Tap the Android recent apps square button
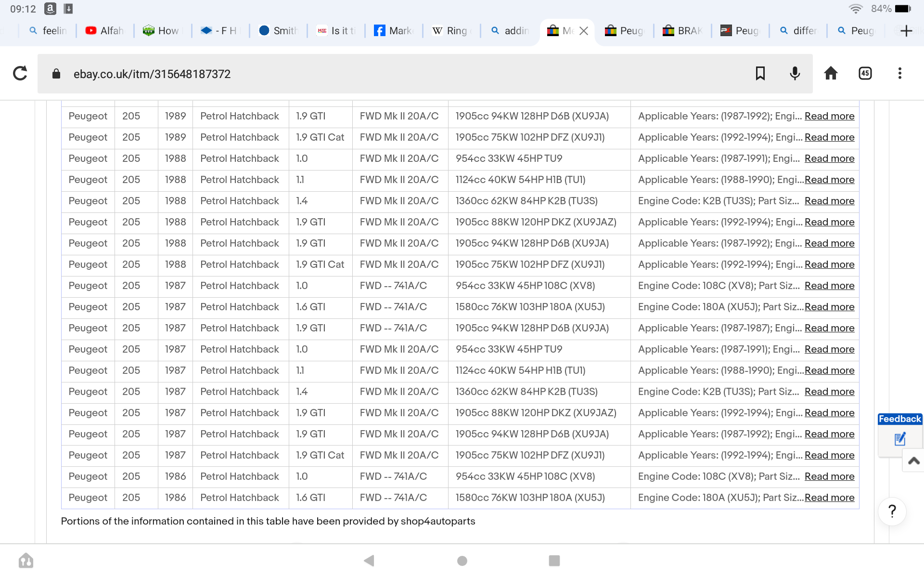This screenshot has width=924, height=578. [554, 560]
